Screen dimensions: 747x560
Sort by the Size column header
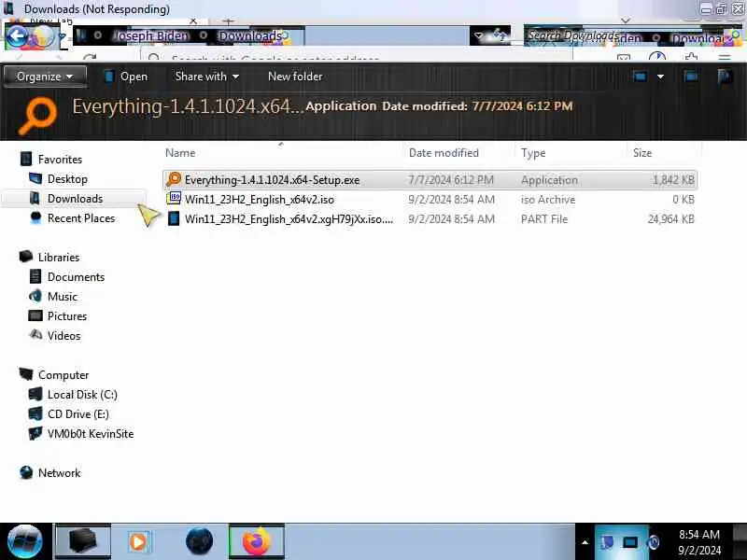click(x=642, y=153)
